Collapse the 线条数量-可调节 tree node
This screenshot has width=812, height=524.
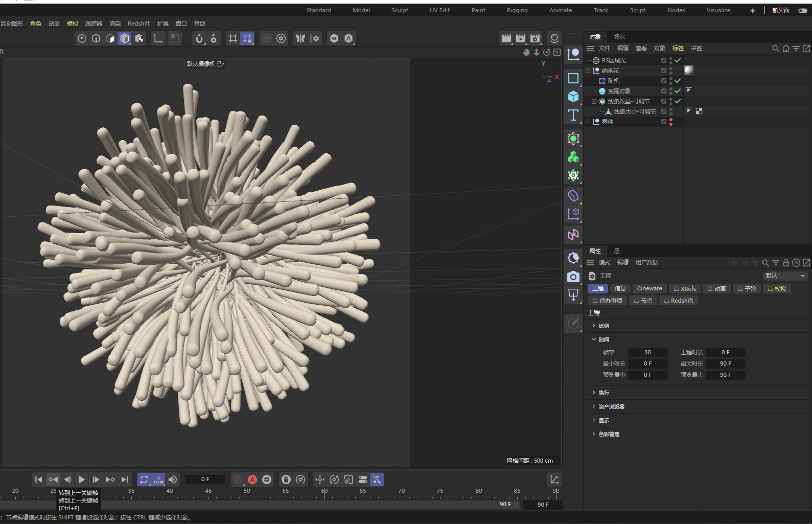(594, 101)
